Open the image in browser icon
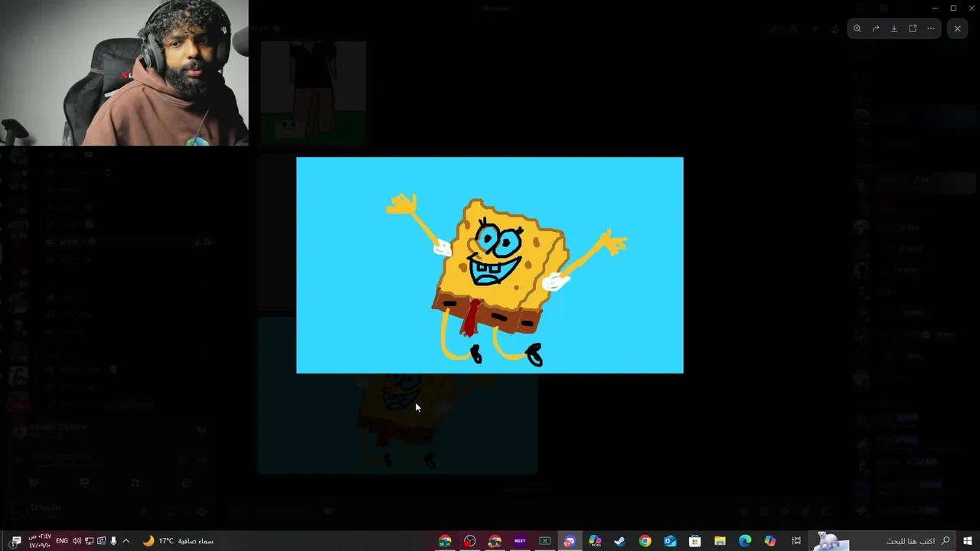 coord(913,28)
